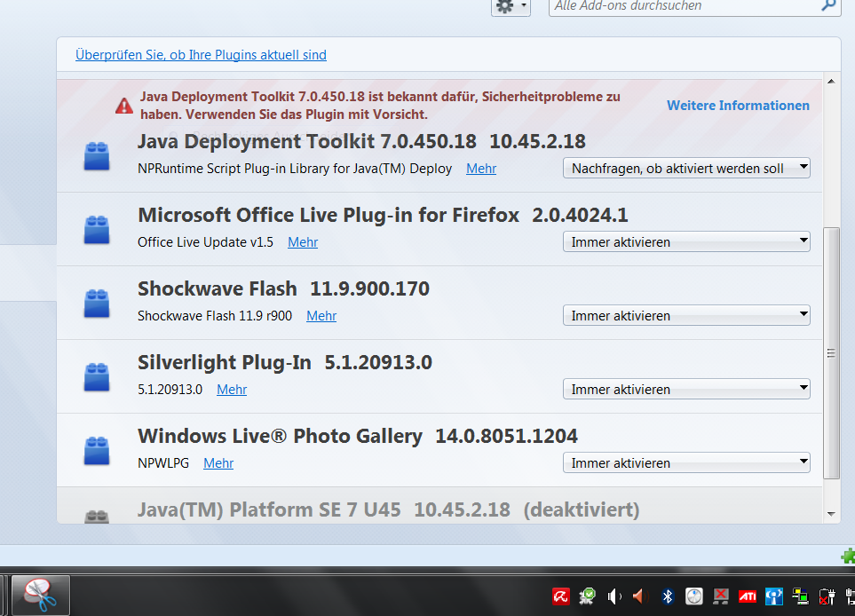
Task: Click the Silverlight Plug-In brick icon
Action: click(97, 376)
